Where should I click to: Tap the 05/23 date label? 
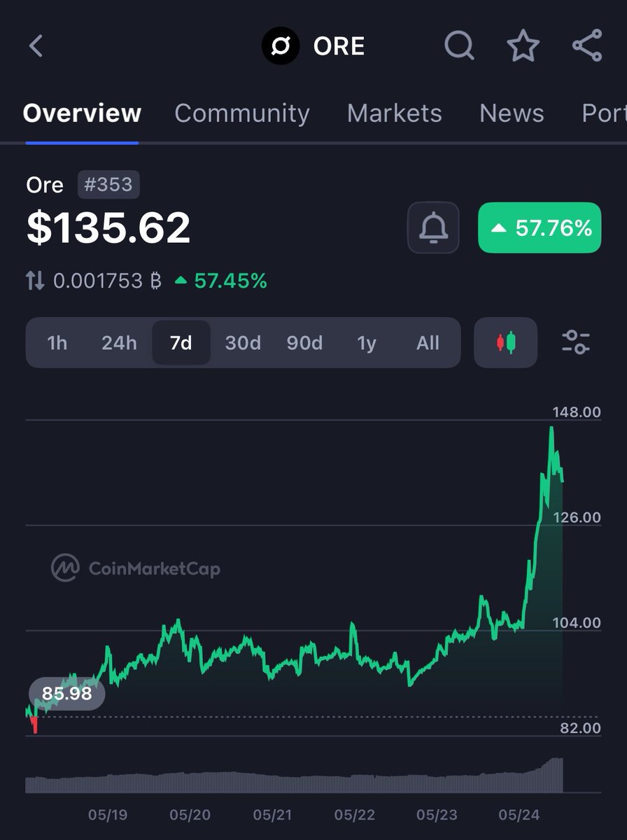tap(437, 815)
